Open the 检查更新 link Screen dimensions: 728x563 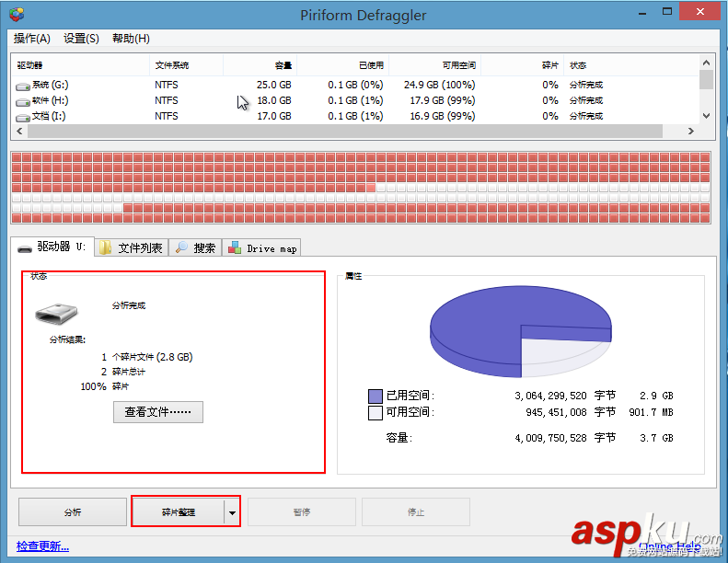pyautogui.click(x=42, y=546)
